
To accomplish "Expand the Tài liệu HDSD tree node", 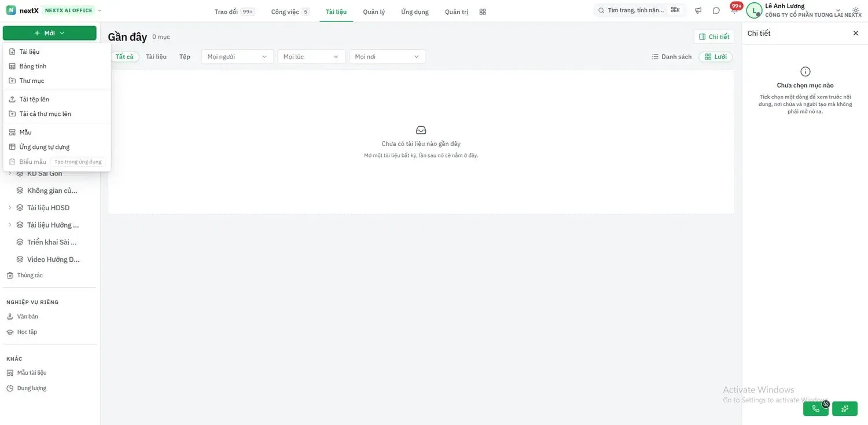I will (9, 208).
